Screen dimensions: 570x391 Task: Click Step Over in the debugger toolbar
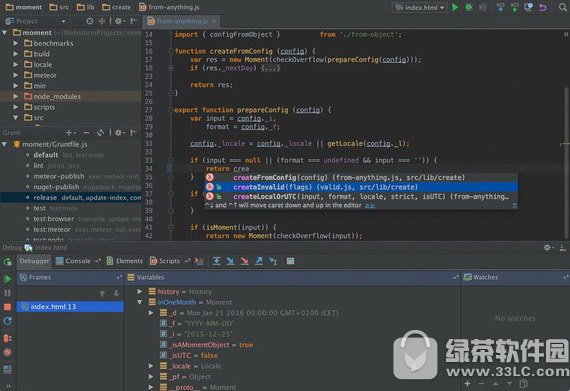click(217, 261)
